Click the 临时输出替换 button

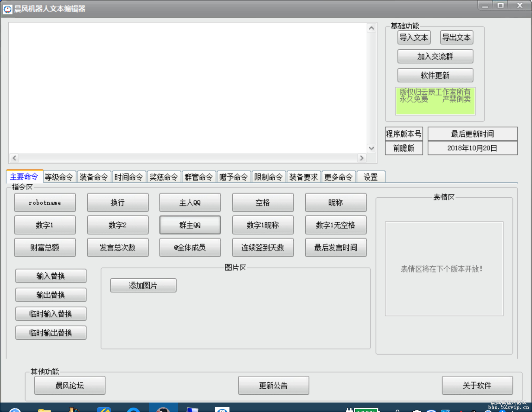(x=51, y=333)
